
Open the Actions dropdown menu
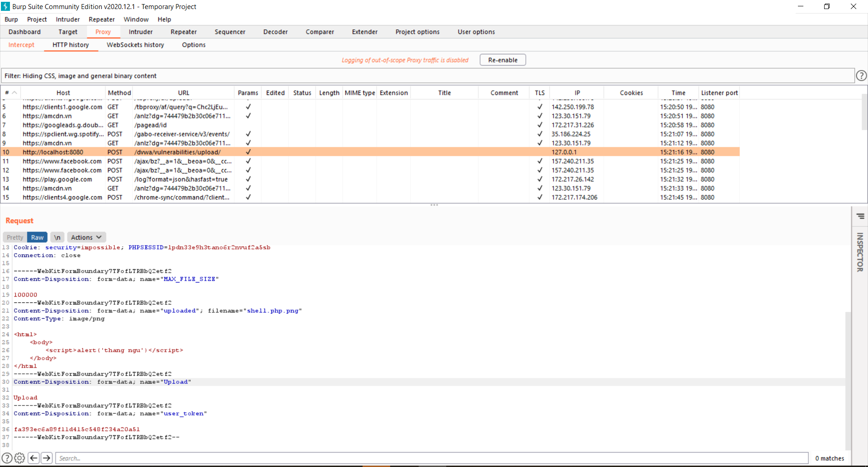tap(86, 237)
